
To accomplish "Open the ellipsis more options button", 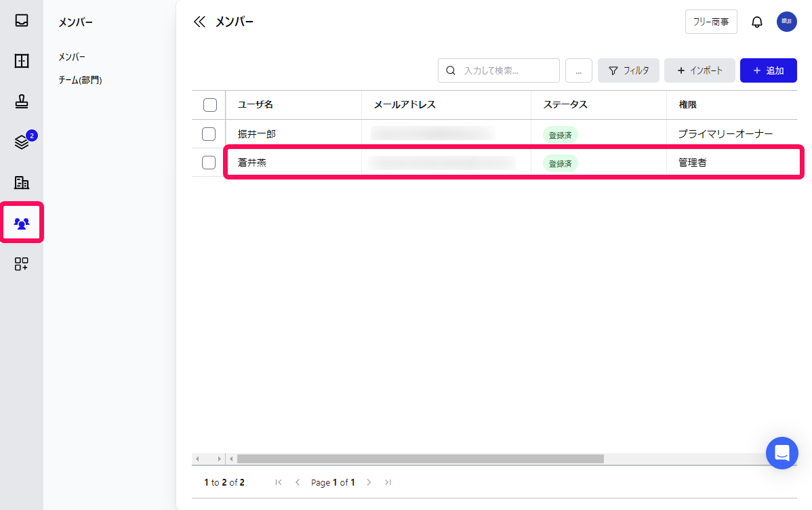I will click(578, 70).
